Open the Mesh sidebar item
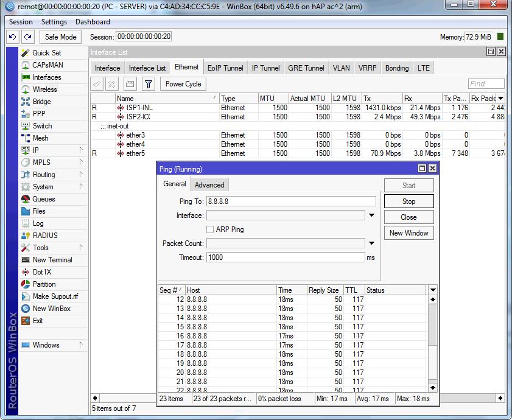The height and width of the screenshot is (420, 512). pos(41,138)
